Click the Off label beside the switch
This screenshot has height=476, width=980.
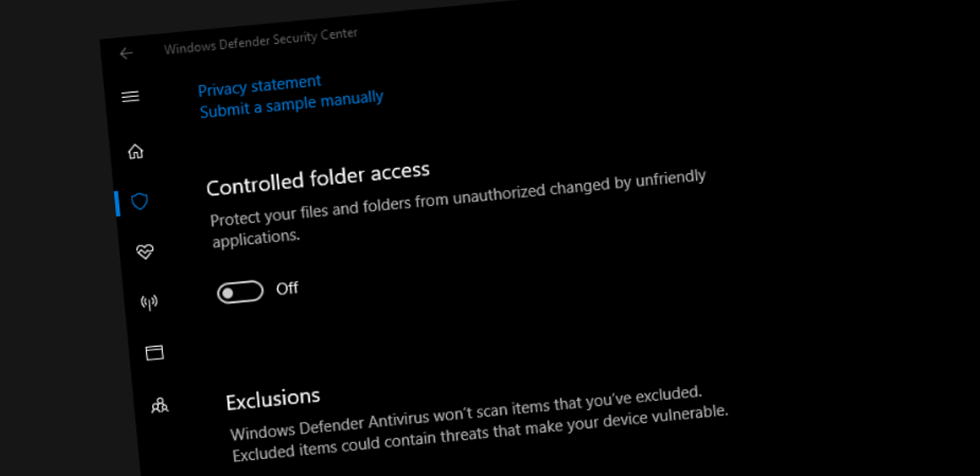(287, 289)
